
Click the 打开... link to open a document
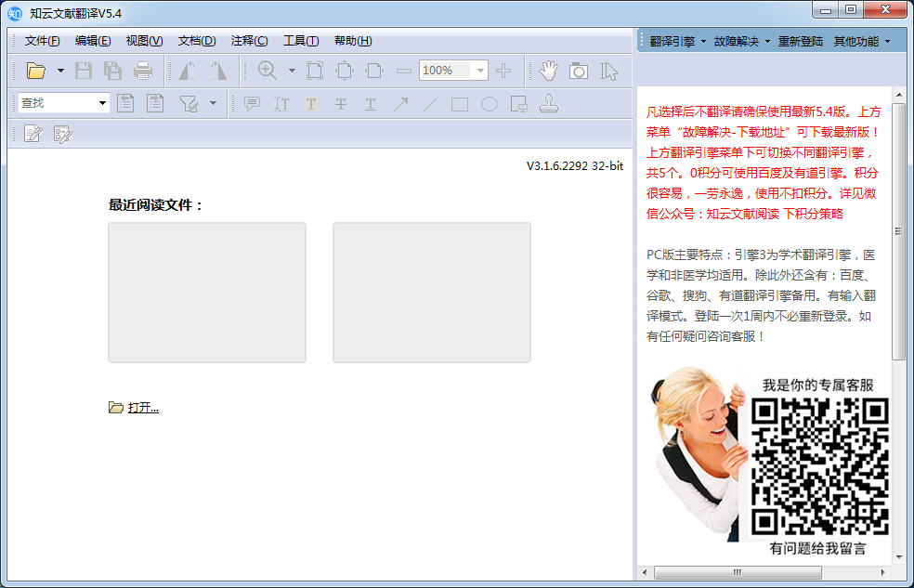[x=141, y=407]
